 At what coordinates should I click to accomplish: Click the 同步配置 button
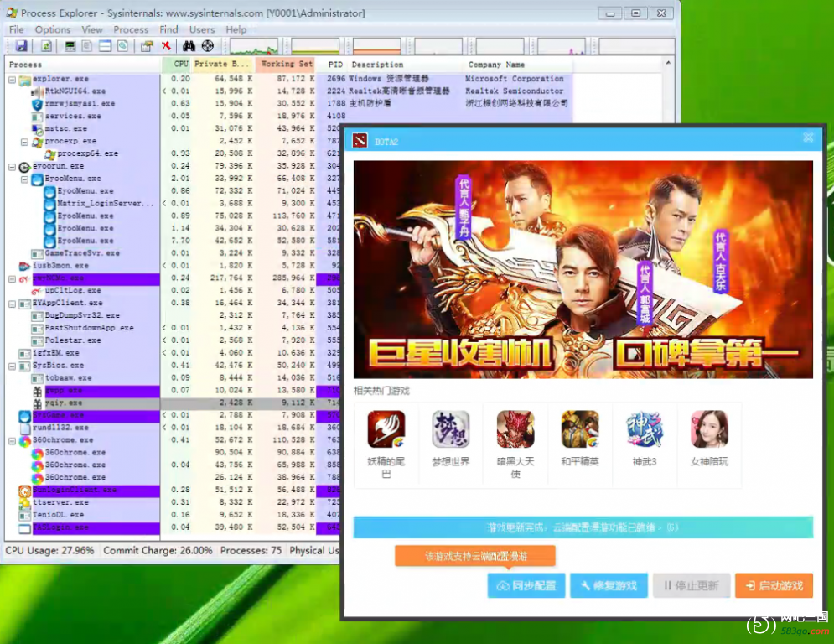526,585
